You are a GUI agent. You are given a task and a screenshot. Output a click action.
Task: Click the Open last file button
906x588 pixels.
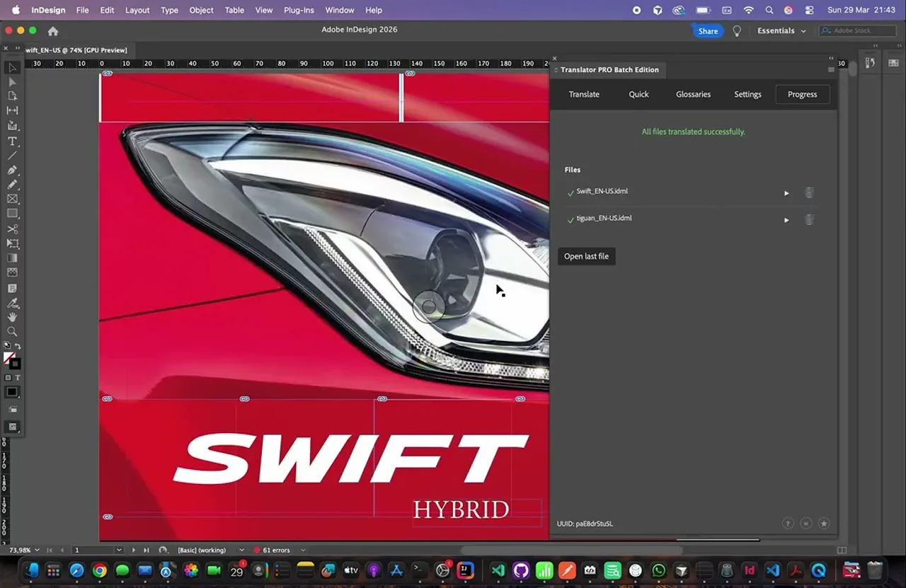click(x=586, y=256)
